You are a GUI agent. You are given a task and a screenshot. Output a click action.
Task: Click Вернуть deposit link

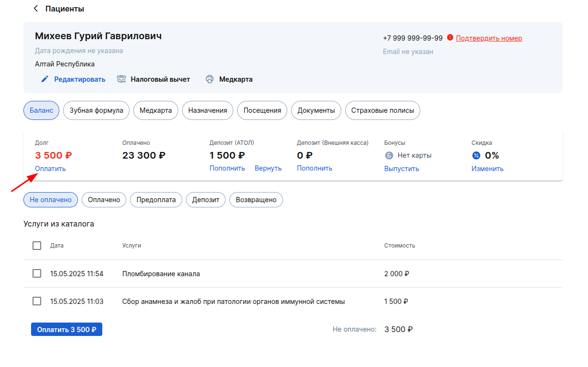[x=268, y=168]
